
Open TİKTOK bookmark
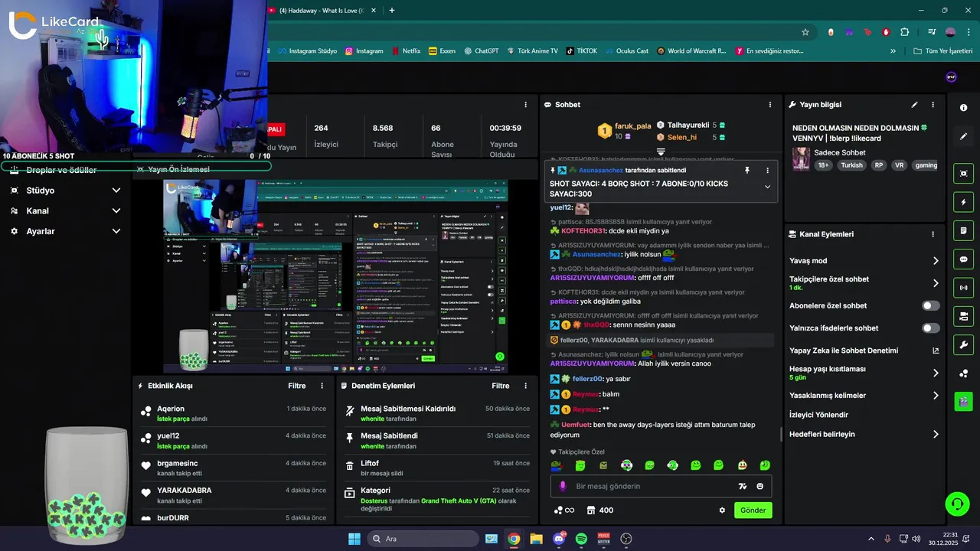pos(581,51)
